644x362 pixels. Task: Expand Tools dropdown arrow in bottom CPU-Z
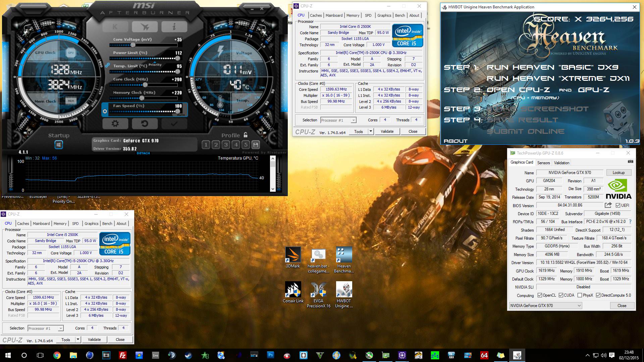coord(78,340)
